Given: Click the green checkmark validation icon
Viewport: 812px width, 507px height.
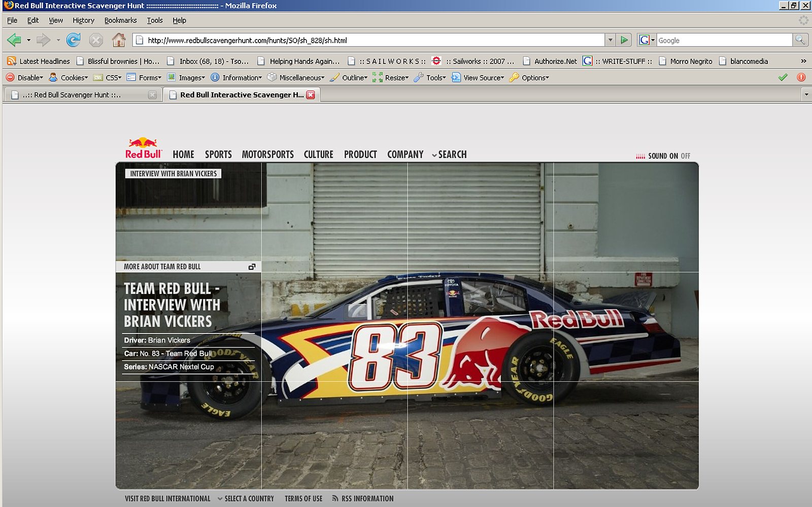Looking at the screenshot, I should pos(783,77).
